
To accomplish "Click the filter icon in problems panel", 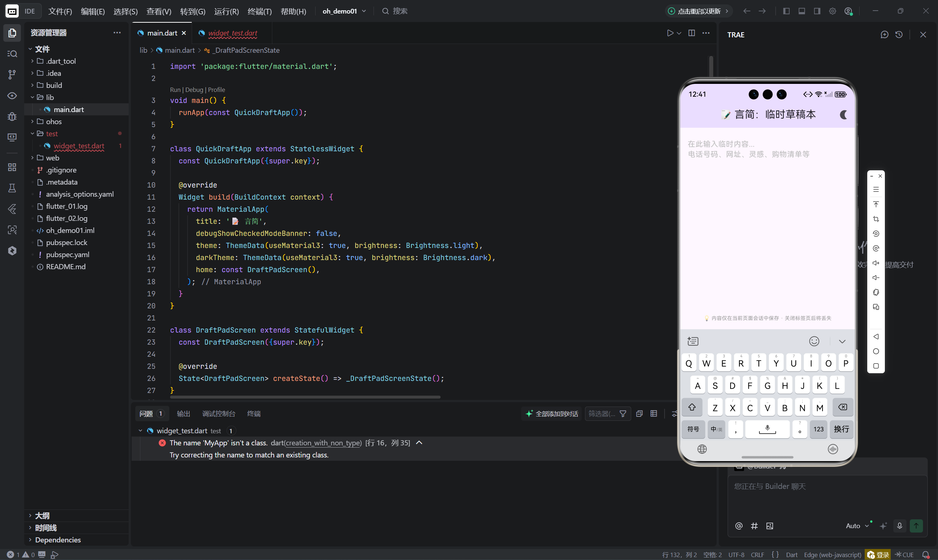I will 623,413.
